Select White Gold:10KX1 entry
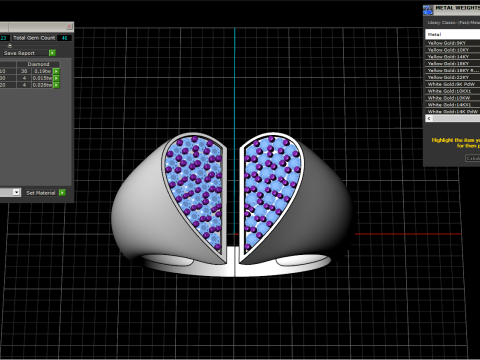The height and width of the screenshot is (360, 480). coord(453,91)
